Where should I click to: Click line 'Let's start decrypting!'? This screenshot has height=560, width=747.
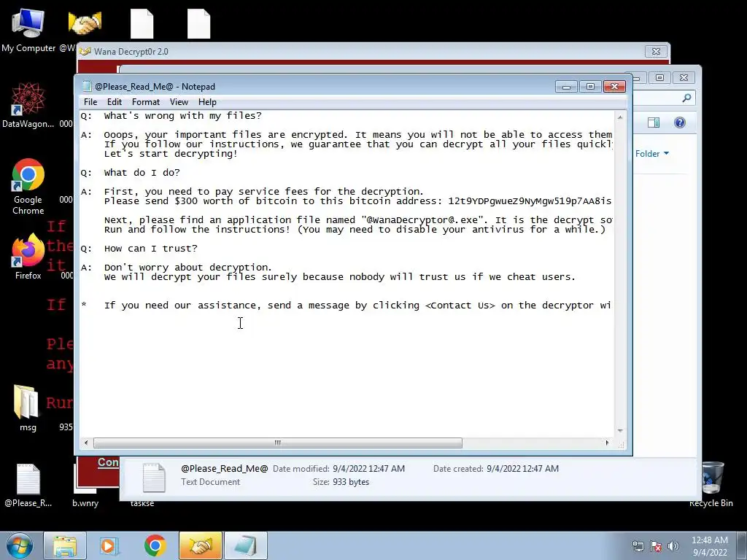point(171,154)
